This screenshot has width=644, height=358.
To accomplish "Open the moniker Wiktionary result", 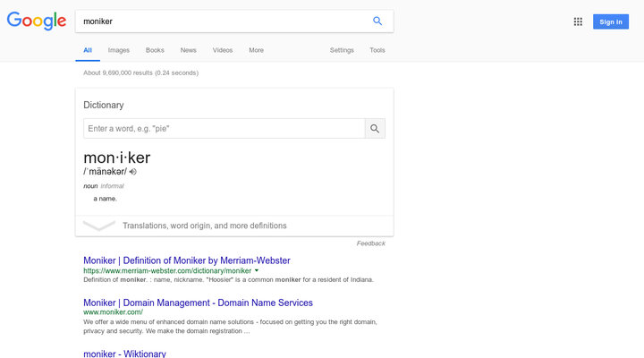I will pos(124,354).
